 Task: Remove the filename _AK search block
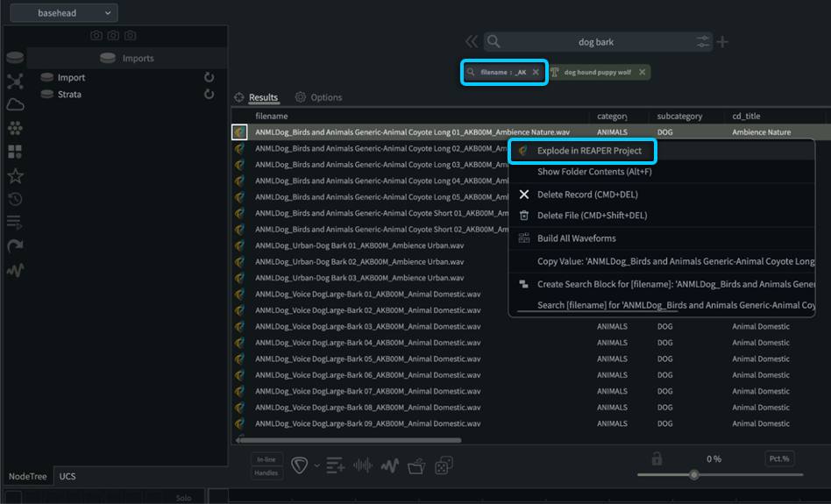click(536, 72)
